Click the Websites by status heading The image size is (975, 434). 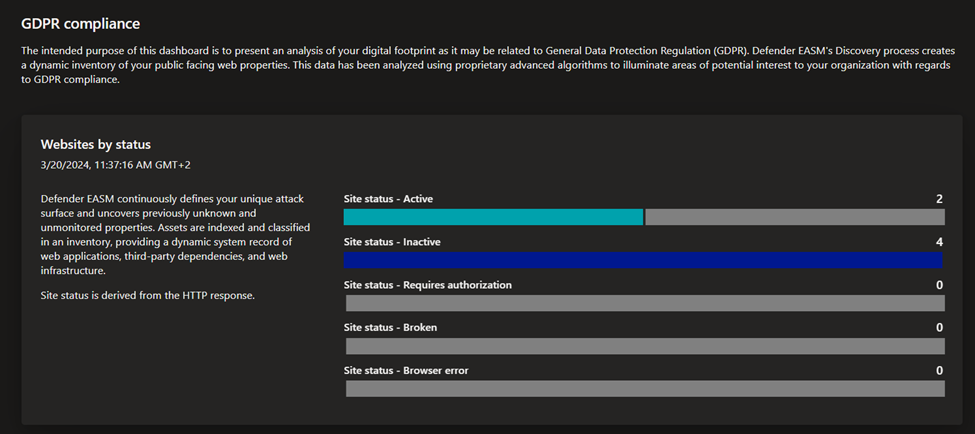click(x=96, y=144)
